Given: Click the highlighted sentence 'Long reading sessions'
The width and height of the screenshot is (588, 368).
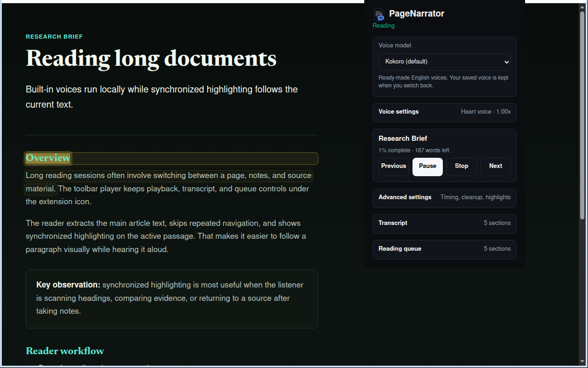Looking at the screenshot, I should (x=169, y=182).
